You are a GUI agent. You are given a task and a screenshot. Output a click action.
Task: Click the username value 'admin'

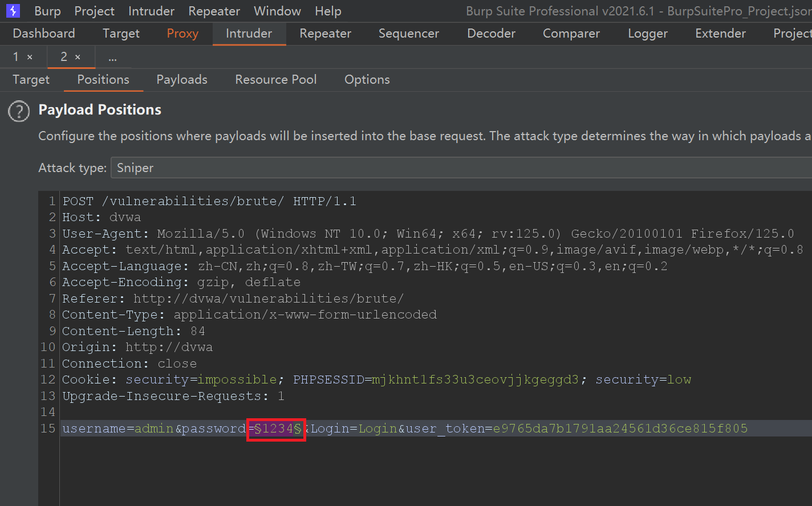pos(154,429)
